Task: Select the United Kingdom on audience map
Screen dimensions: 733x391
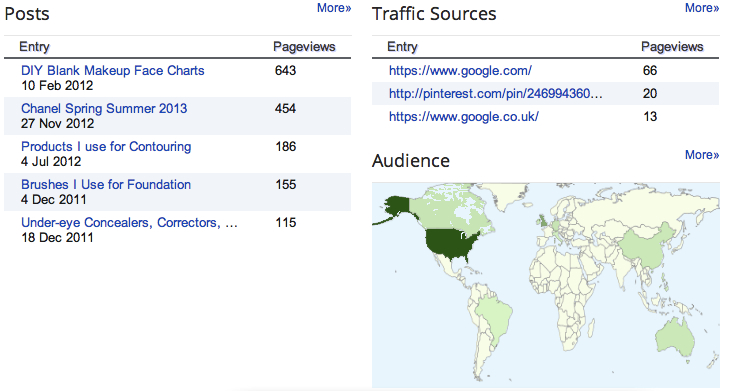Action: tap(543, 220)
